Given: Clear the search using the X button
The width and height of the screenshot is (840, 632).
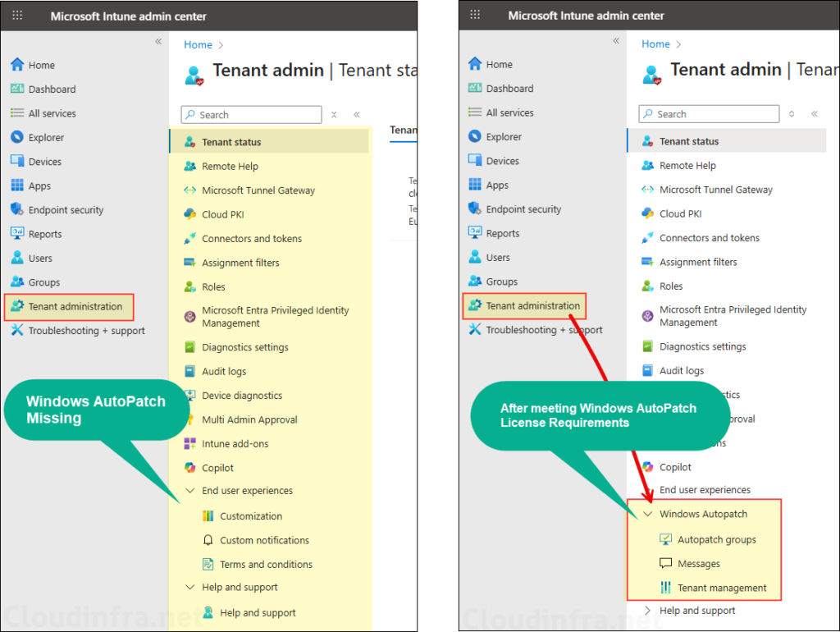Looking at the screenshot, I should pos(334,115).
